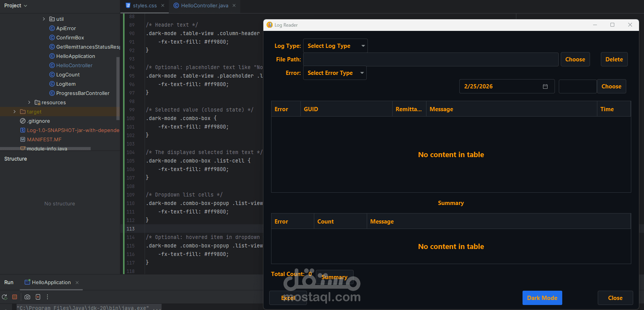644x310 pixels.
Task: Expand the resources folder chevron
Action: click(29, 102)
